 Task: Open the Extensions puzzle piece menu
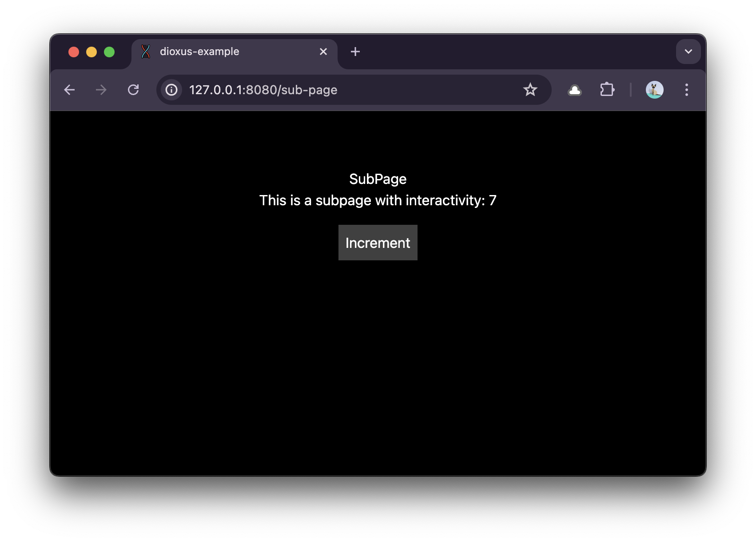tap(607, 90)
